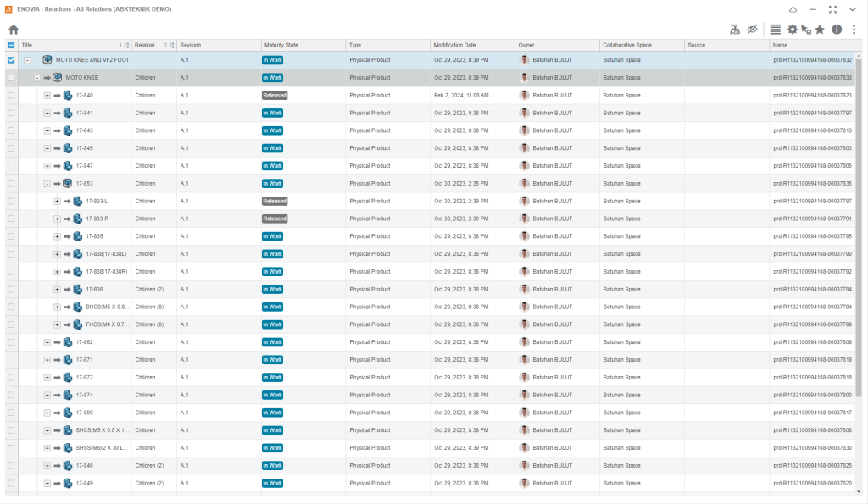Image resolution: width=868 pixels, height=504 pixels.
Task: Click the relations filter tree icon
Action: [x=735, y=30]
